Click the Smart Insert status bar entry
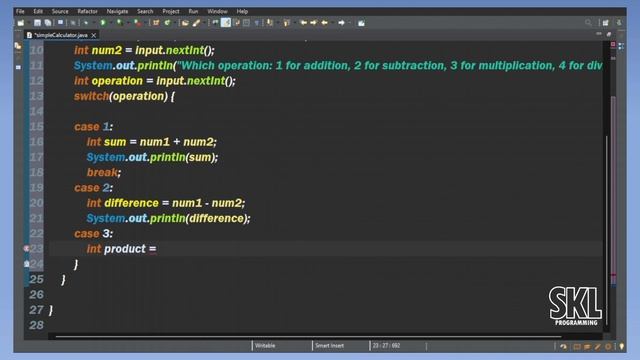This screenshot has width=640, height=360. [x=329, y=346]
